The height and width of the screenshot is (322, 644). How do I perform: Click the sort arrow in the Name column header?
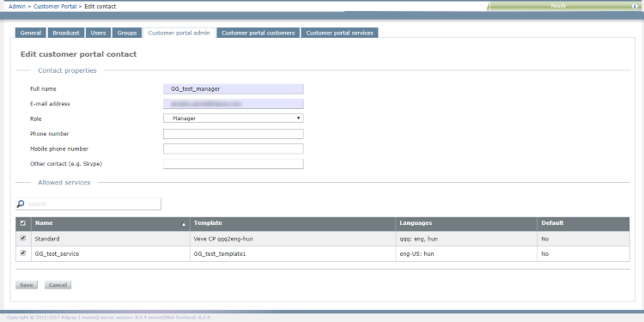coord(184,224)
